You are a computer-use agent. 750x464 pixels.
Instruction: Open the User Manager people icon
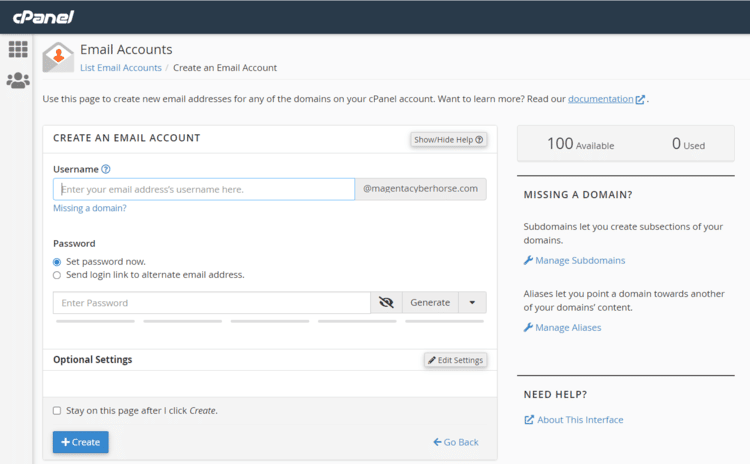pos(18,81)
